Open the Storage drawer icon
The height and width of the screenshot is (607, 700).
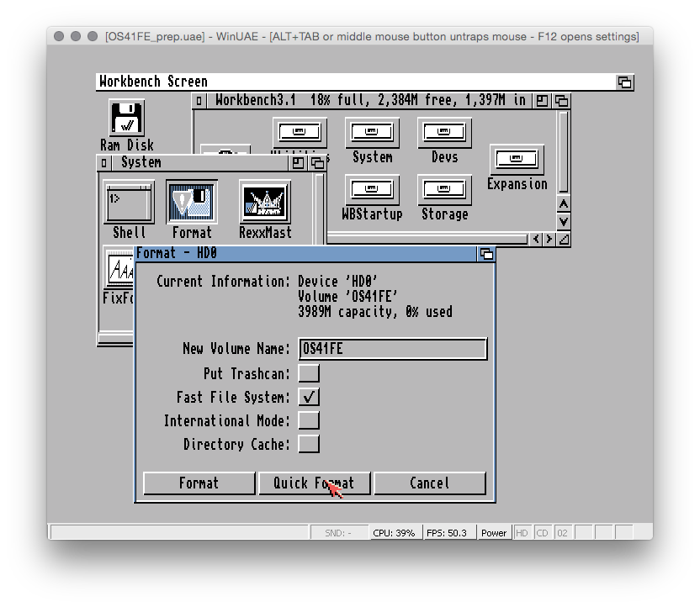coord(444,190)
